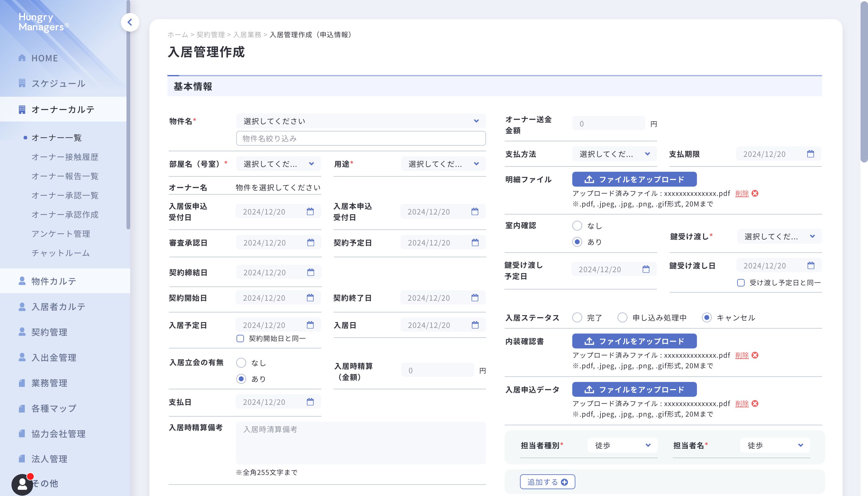Collapse the sidebar with the chevron button
868x496 pixels.
(130, 23)
